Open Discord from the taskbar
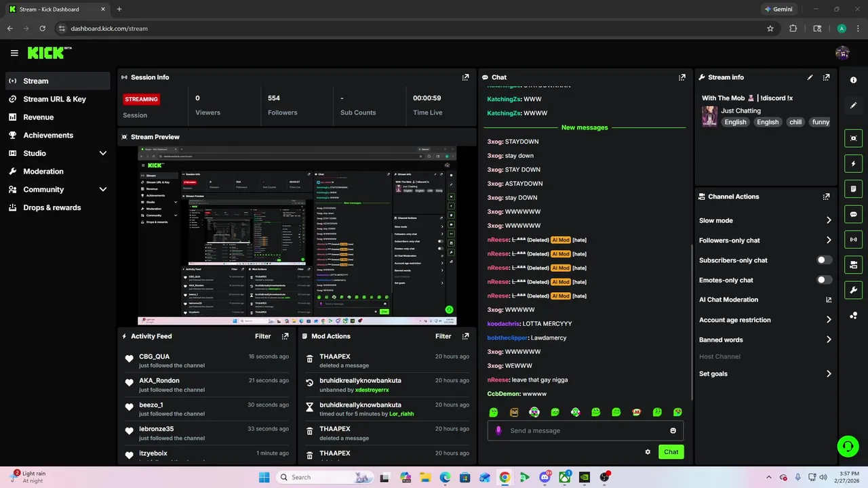Viewport: 868px width, 488px height. point(545,477)
